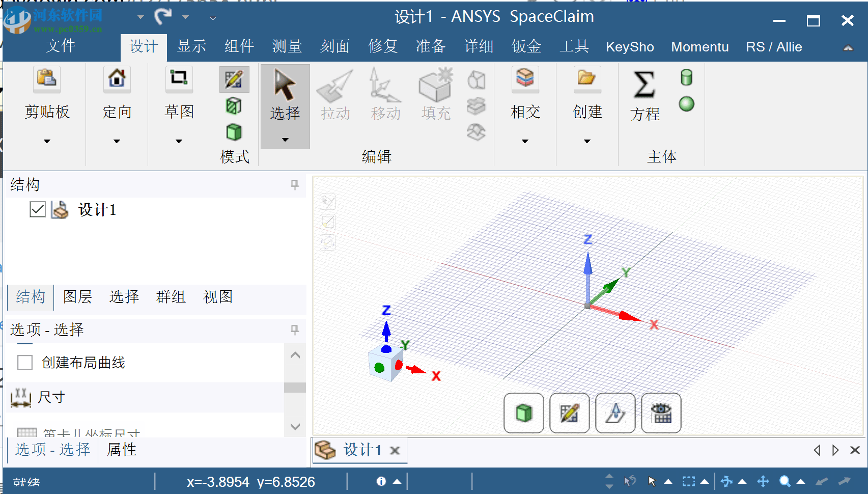Viewport: 868px width, 494px height.
Task: Open the 群组 panel tab
Action: pos(171,296)
